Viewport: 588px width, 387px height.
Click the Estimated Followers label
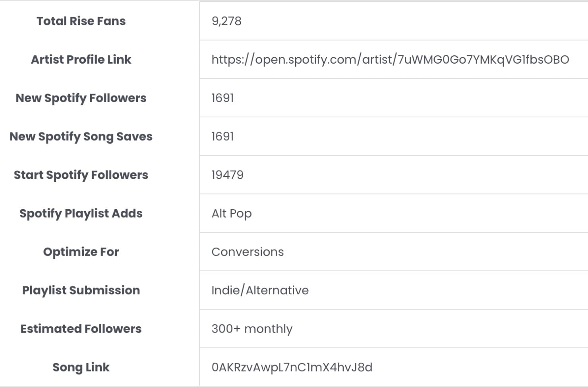point(81,329)
